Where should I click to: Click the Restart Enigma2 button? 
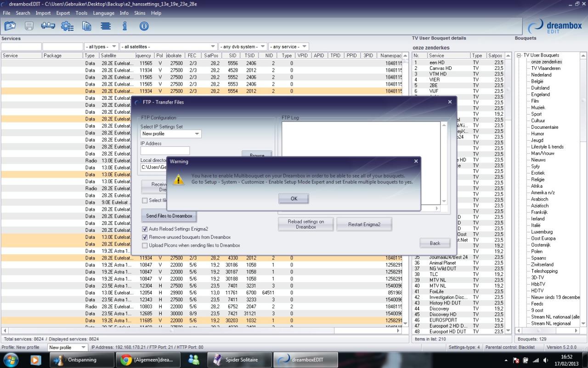coord(364,224)
